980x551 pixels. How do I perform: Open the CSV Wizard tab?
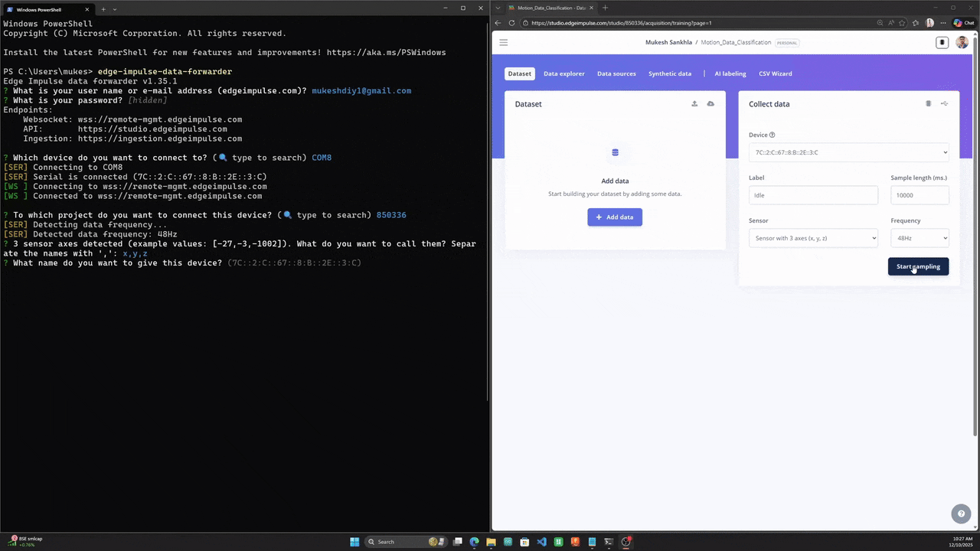pos(775,74)
